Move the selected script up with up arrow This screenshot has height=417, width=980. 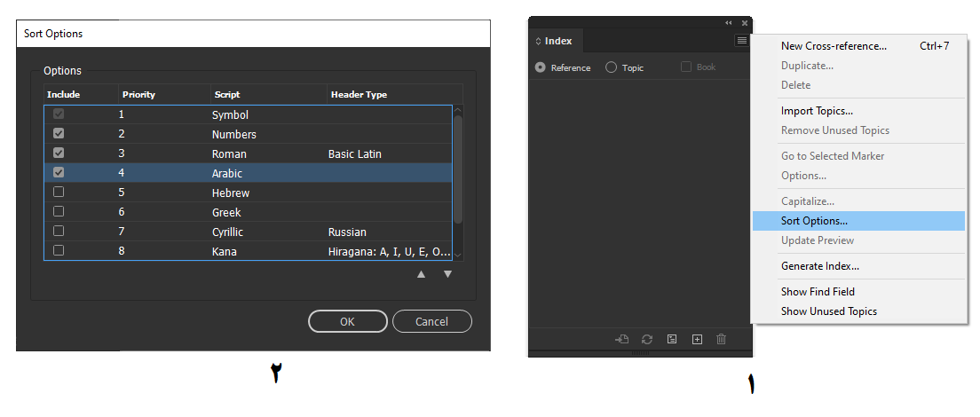pos(422,274)
